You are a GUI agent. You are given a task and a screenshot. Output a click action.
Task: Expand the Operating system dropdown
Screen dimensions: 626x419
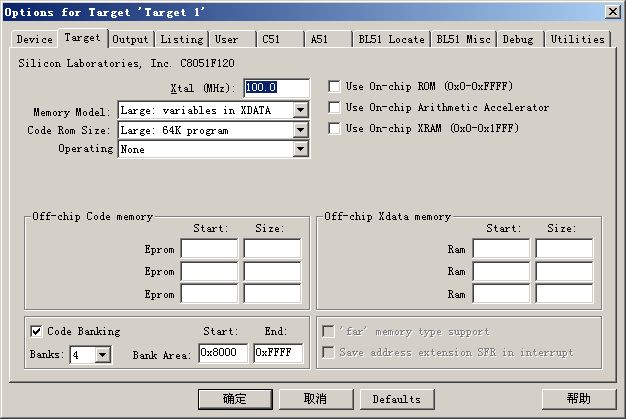click(300, 149)
